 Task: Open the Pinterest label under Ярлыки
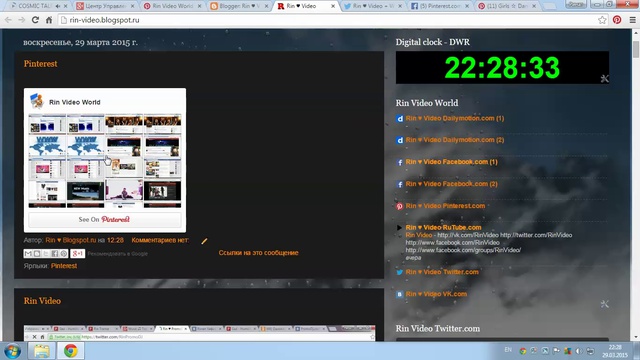64,266
